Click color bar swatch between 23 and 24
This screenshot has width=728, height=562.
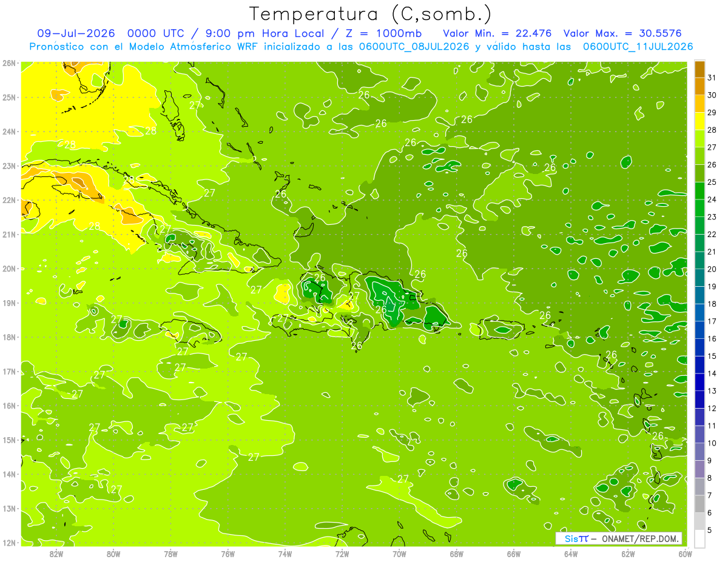pos(699,207)
